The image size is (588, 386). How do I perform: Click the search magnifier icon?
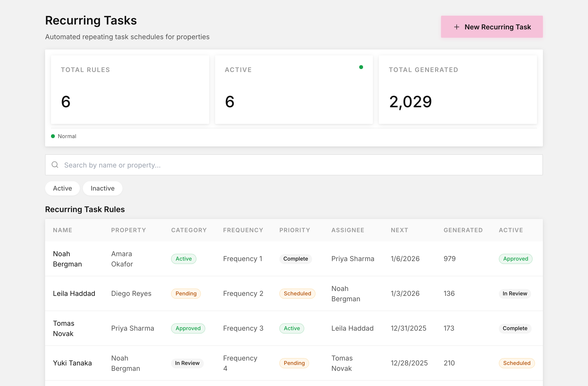click(55, 165)
